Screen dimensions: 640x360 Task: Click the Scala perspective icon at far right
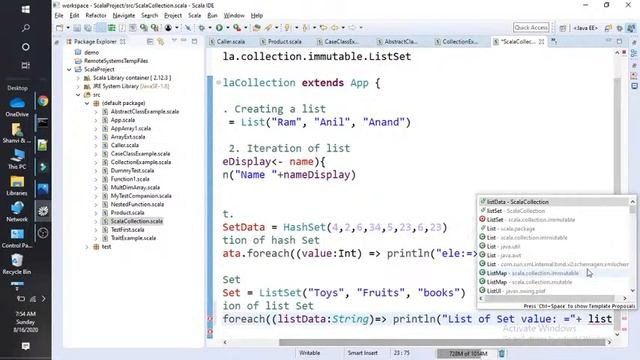click(x=631, y=28)
